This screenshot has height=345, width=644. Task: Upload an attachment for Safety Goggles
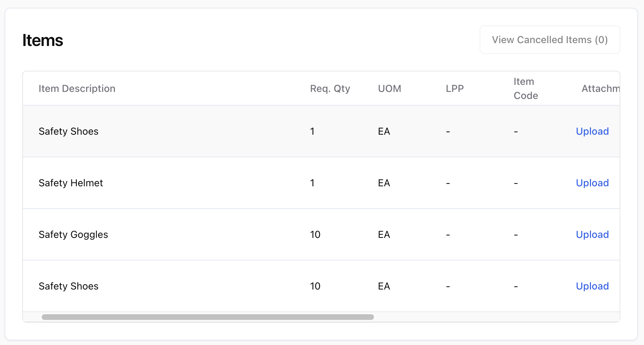tap(592, 235)
